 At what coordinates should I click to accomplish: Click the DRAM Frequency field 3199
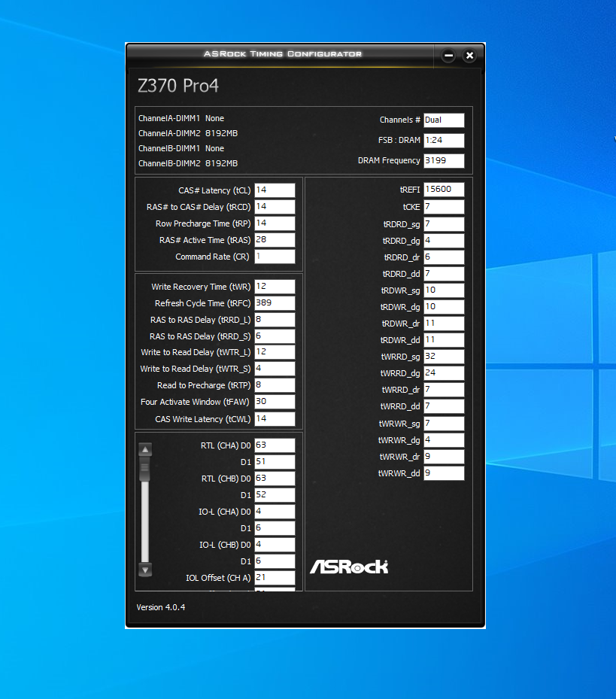point(444,160)
